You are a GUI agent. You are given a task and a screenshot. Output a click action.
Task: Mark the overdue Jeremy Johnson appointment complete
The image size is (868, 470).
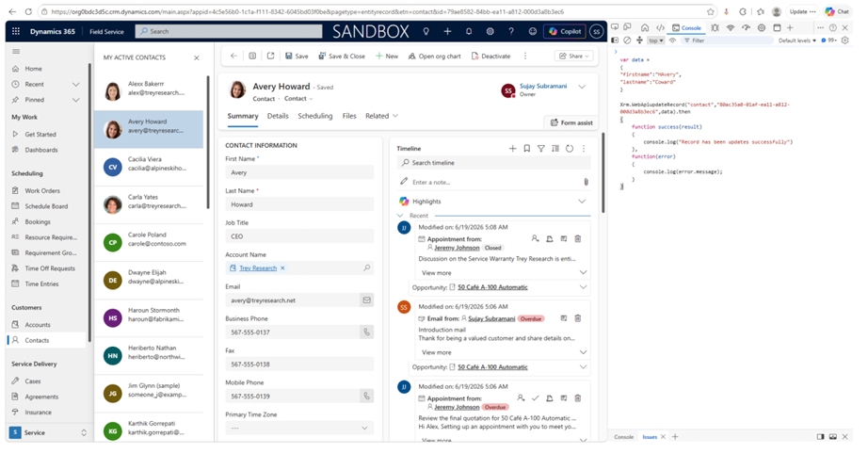[536, 398]
